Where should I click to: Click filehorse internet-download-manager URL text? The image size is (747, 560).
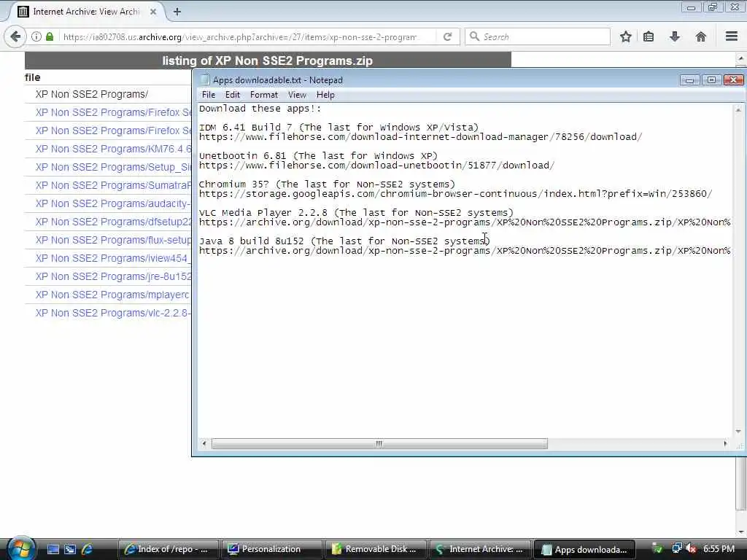421,137
